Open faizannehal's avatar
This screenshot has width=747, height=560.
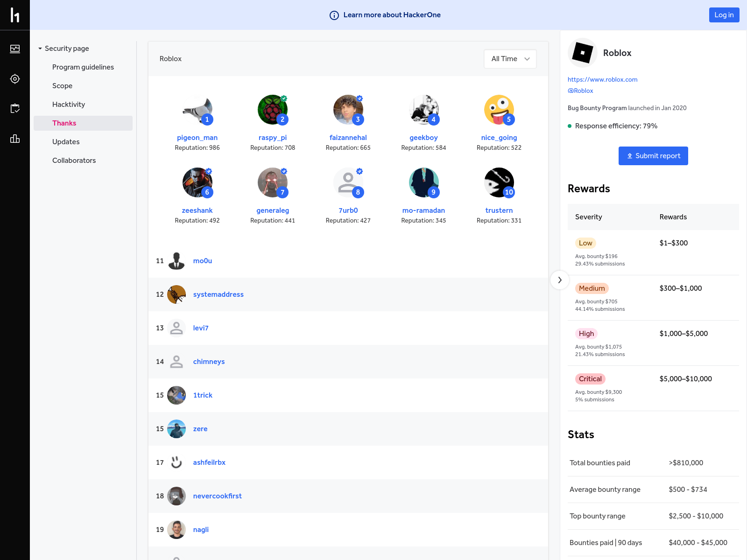coord(348,110)
